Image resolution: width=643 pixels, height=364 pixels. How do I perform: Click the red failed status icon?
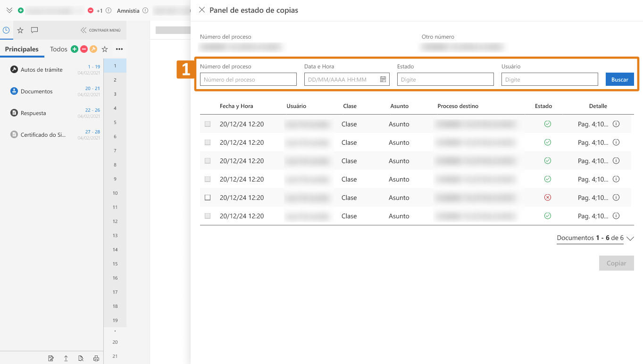click(x=547, y=198)
